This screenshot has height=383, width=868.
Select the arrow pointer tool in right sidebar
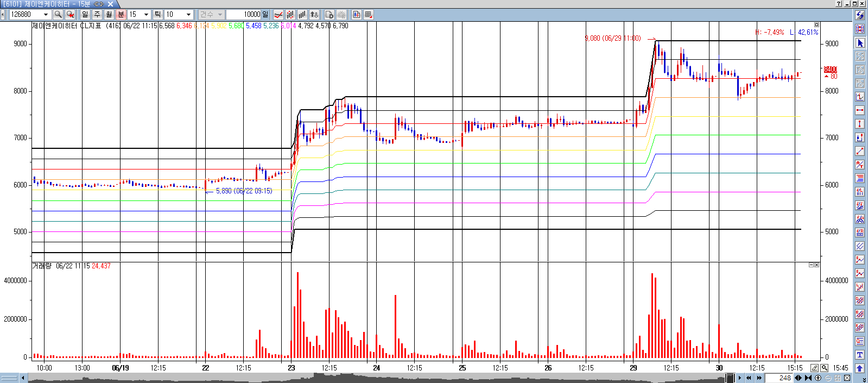coord(860,43)
